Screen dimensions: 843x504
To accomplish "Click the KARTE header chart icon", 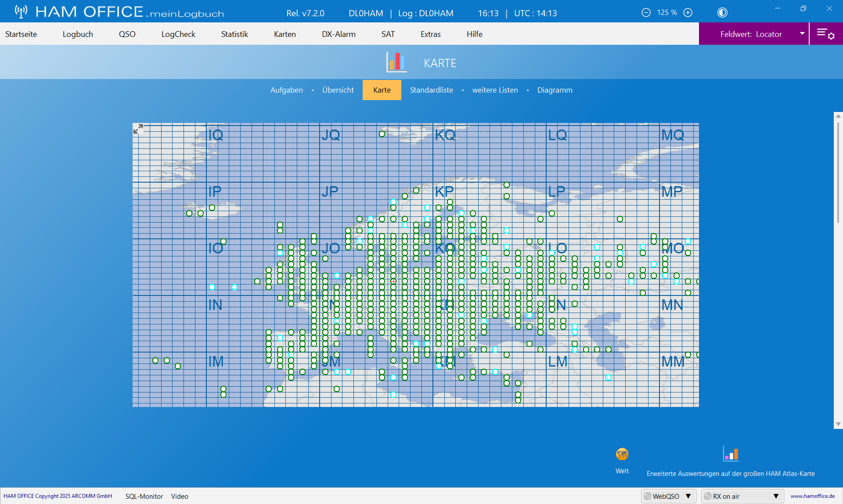I will point(396,62).
